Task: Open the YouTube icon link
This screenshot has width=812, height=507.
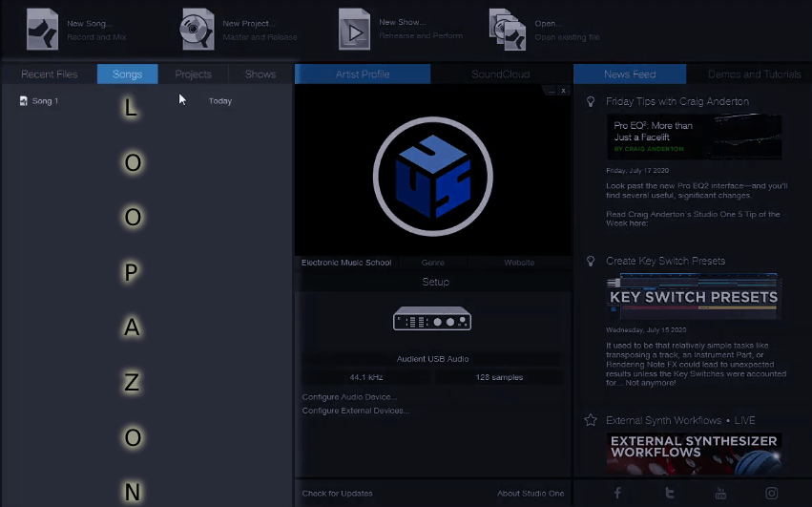Action: click(720, 493)
